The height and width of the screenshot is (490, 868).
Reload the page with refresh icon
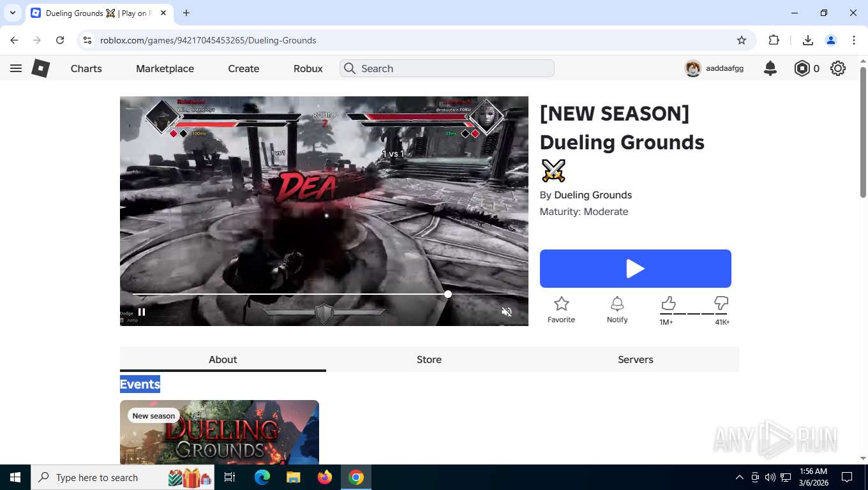[x=60, y=40]
